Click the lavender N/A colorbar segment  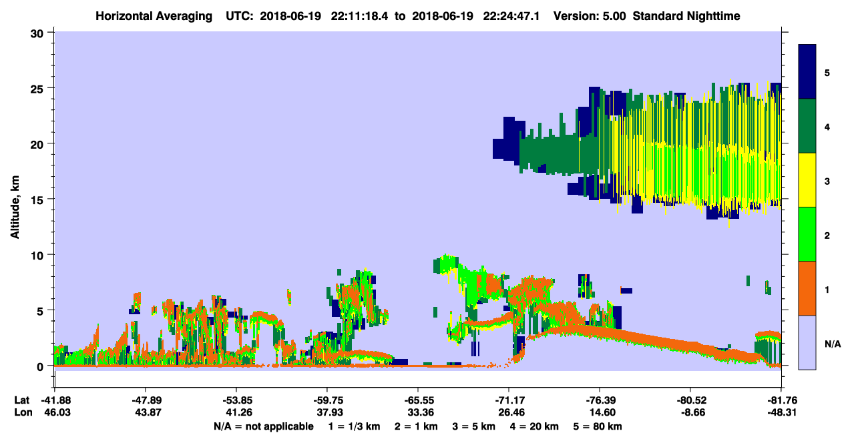(x=807, y=342)
